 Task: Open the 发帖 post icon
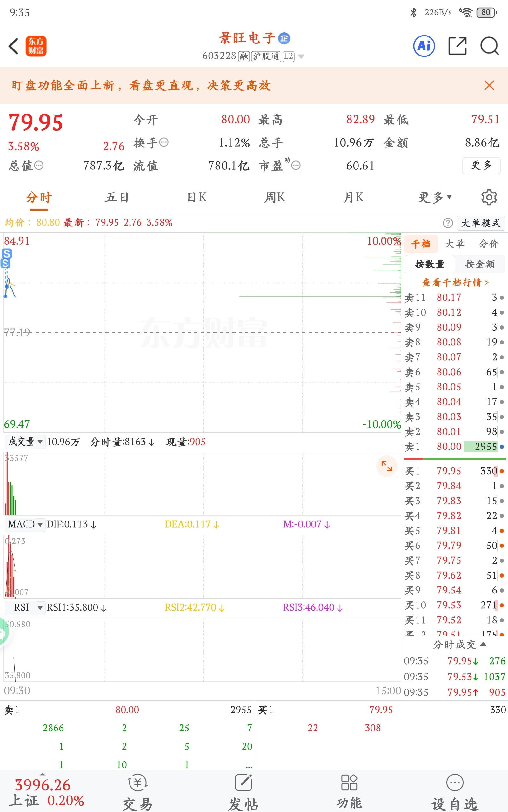coord(244,793)
